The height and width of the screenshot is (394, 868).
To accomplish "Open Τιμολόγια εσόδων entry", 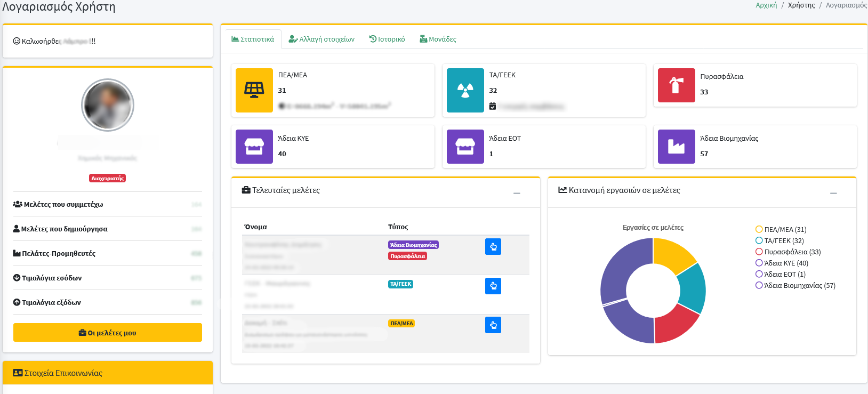I will coord(108,278).
